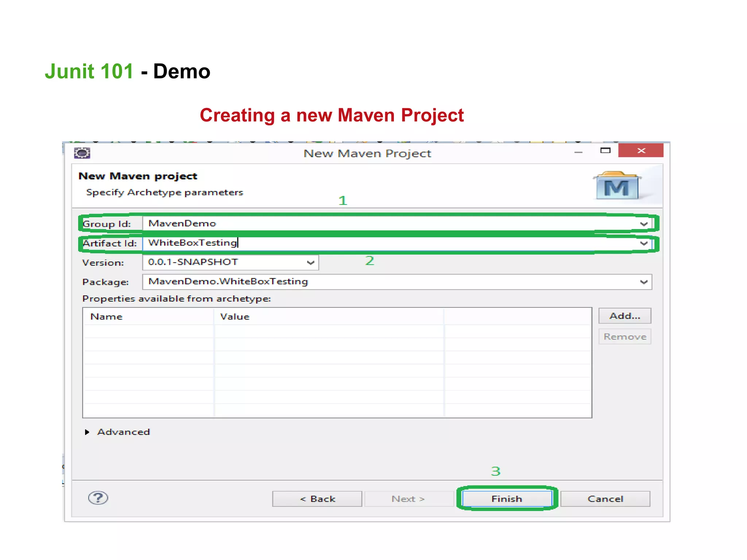
Task: Click the Next > button
Action: (x=409, y=499)
